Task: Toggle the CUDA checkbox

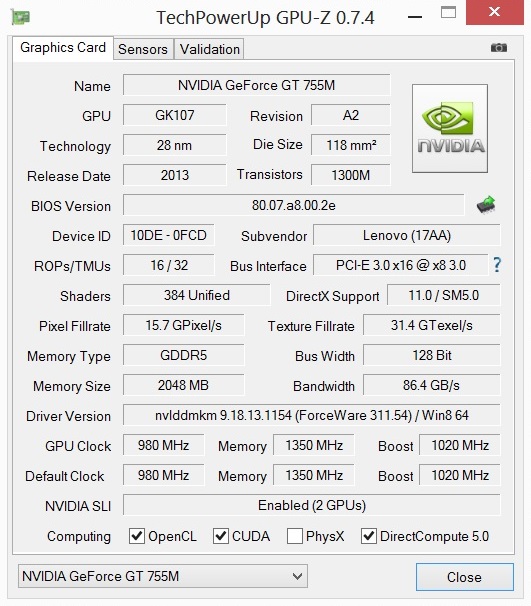Action: [x=221, y=536]
